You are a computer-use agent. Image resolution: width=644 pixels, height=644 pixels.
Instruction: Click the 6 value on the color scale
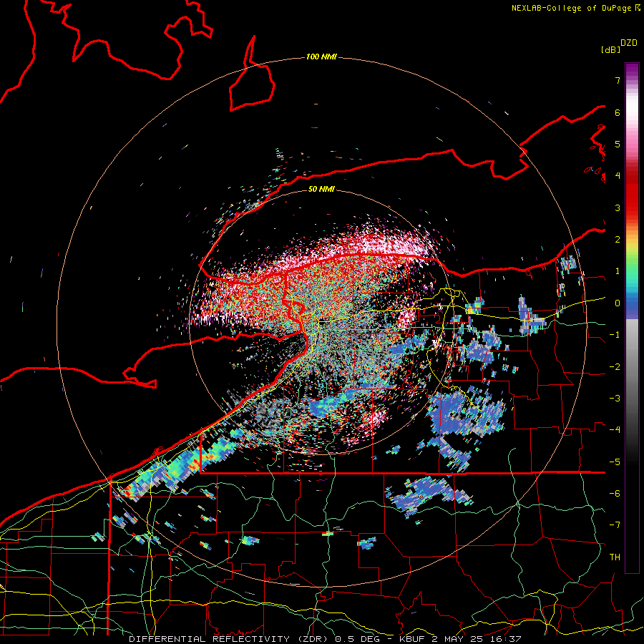(618, 112)
